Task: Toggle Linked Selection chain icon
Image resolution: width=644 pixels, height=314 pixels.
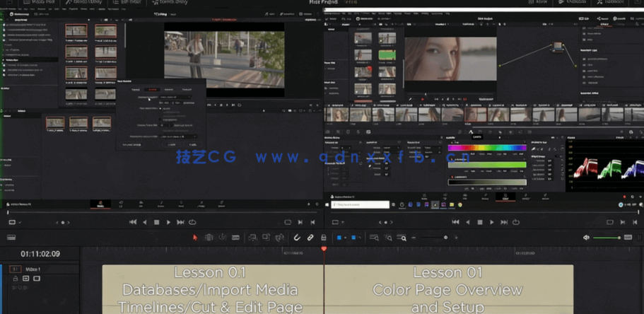Action: click(310, 238)
